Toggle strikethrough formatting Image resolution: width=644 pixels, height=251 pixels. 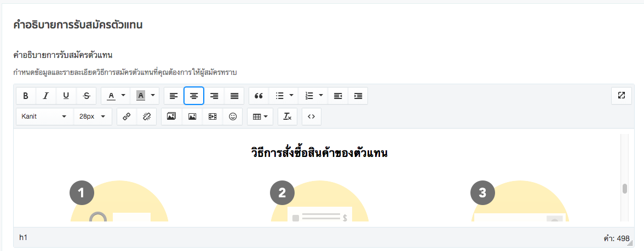click(x=87, y=96)
